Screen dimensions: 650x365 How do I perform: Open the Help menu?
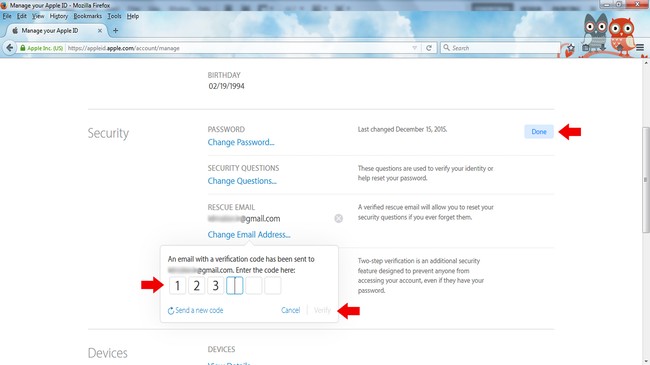(133, 16)
